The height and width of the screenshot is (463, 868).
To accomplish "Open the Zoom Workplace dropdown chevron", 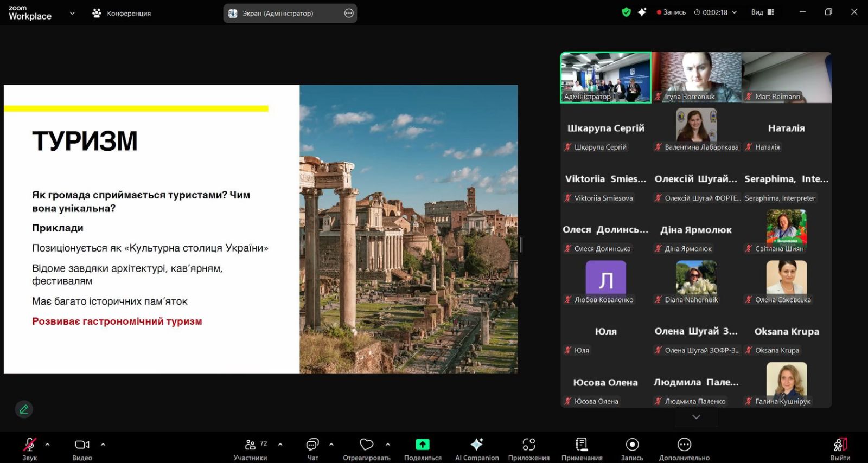I will pos(72,13).
